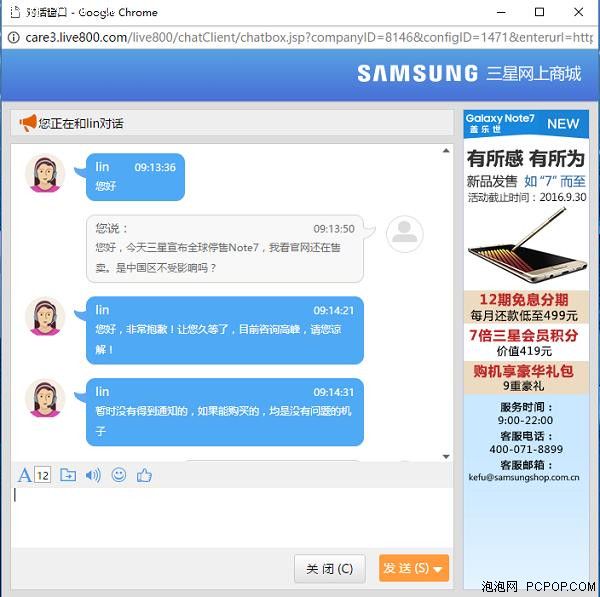Click the site info icon in address bar
This screenshot has width=600, height=597.
[13, 38]
